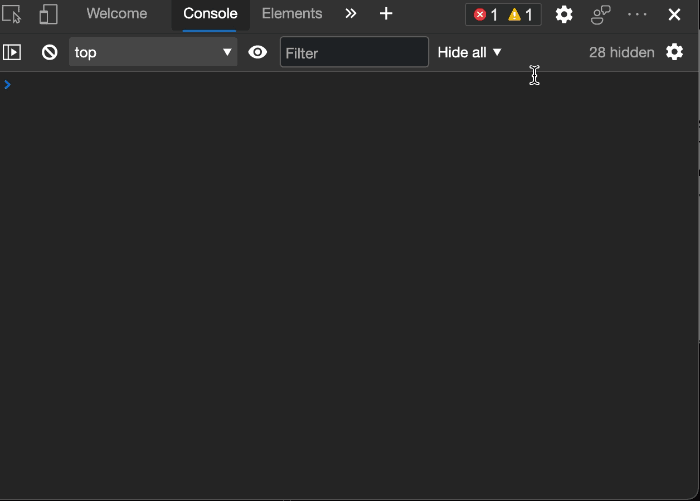
Task: Open console settings gear beside 28 hidden
Action: tap(674, 52)
